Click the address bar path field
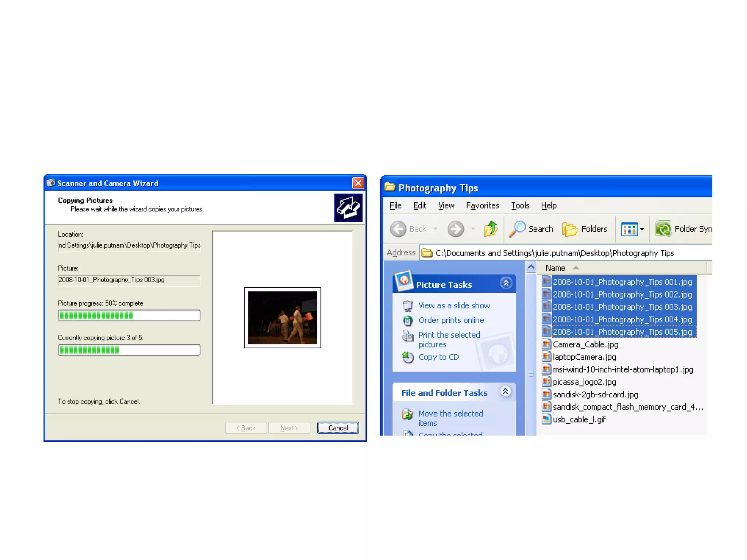This screenshot has width=747, height=560. pos(554,253)
